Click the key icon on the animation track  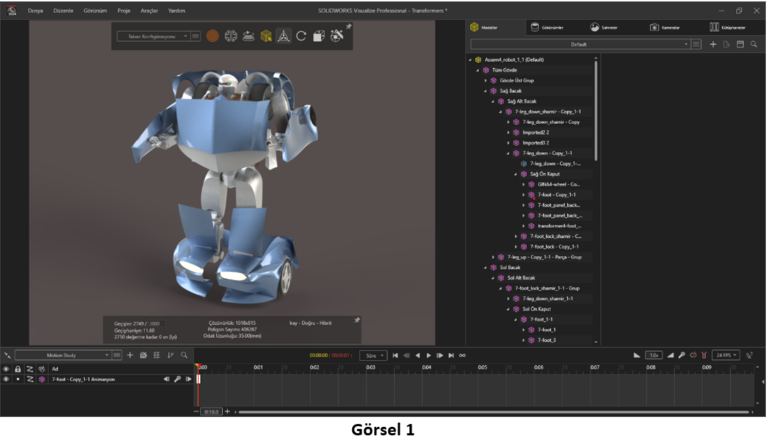point(177,379)
